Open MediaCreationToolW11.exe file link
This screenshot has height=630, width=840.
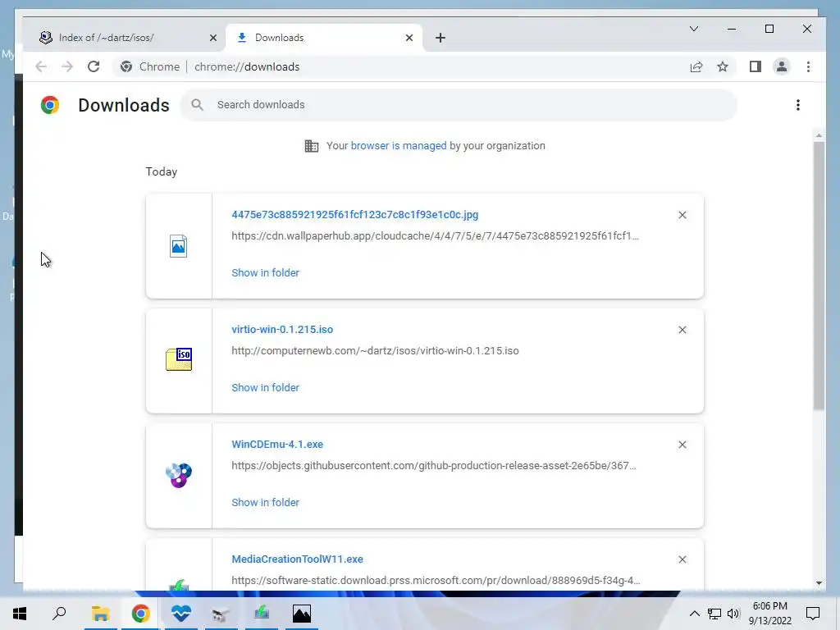click(297, 559)
